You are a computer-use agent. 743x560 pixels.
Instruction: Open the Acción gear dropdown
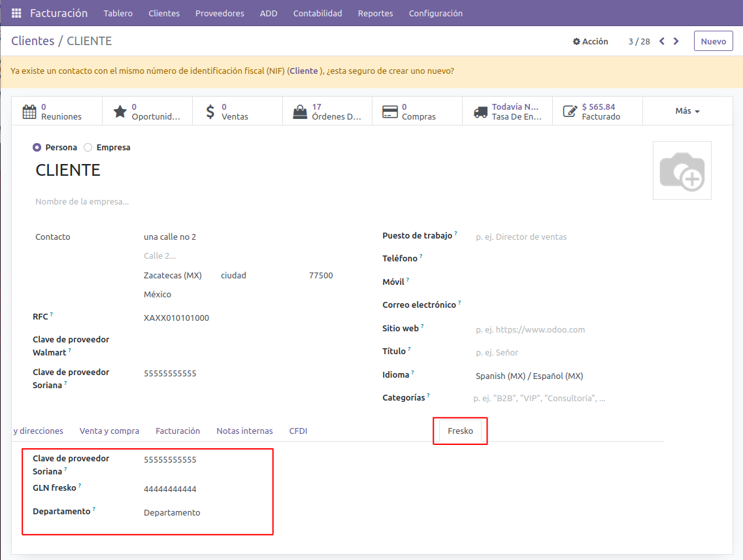(x=590, y=41)
